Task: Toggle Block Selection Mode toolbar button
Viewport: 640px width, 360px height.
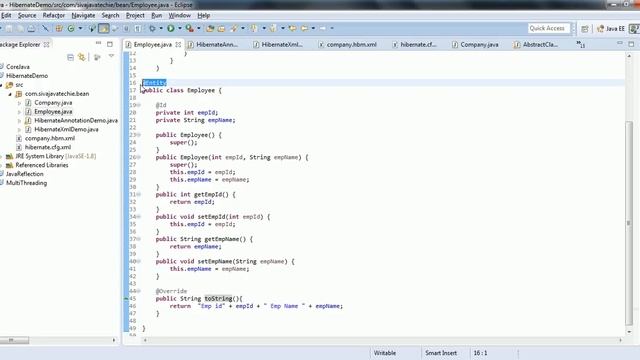Action: point(126,28)
